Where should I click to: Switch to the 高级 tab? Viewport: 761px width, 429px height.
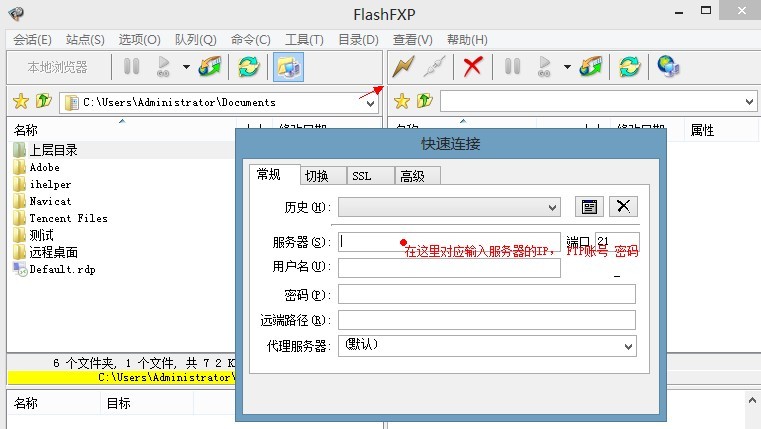417,176
